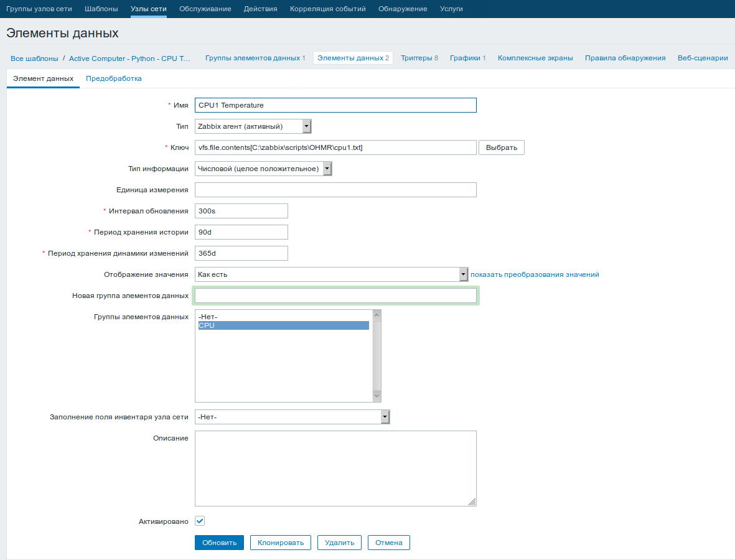Switch to the Предобработка tab
735x560 pixels.
113,79
